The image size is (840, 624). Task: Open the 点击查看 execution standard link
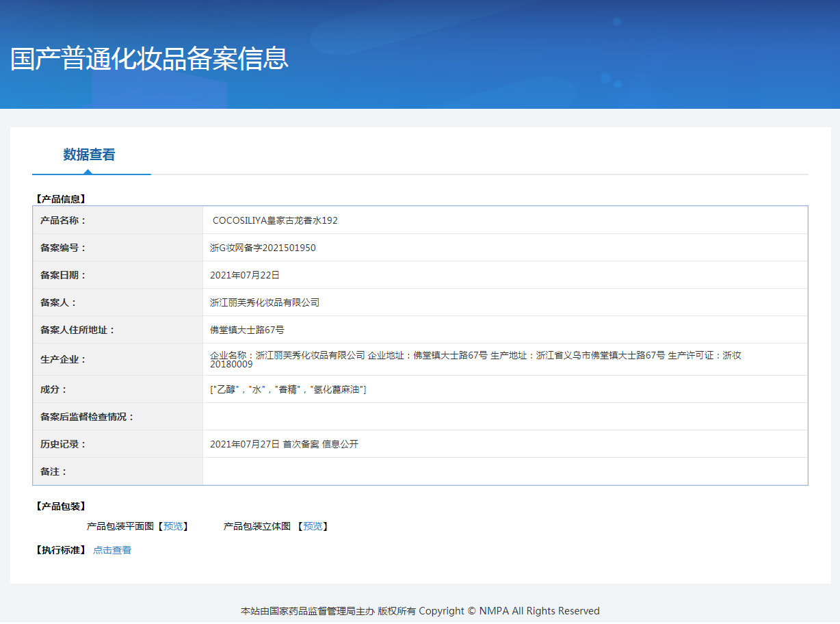(112, 550)
